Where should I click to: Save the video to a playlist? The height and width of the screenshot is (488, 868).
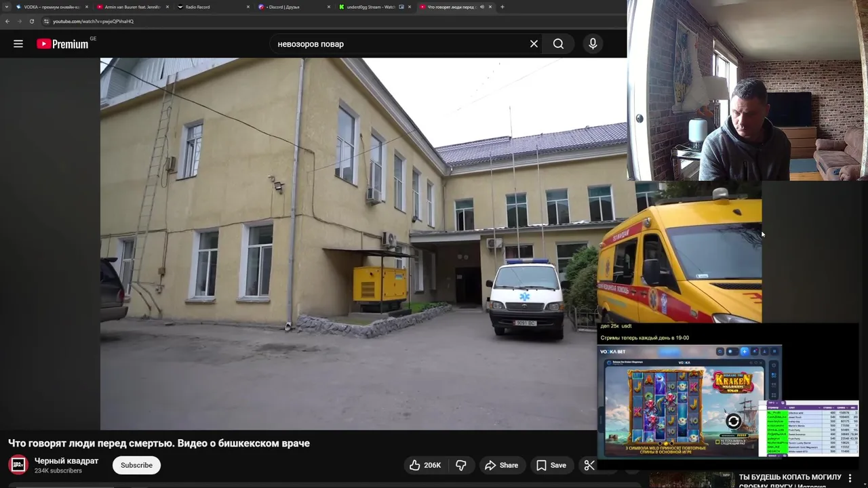[x=551, y=465]
